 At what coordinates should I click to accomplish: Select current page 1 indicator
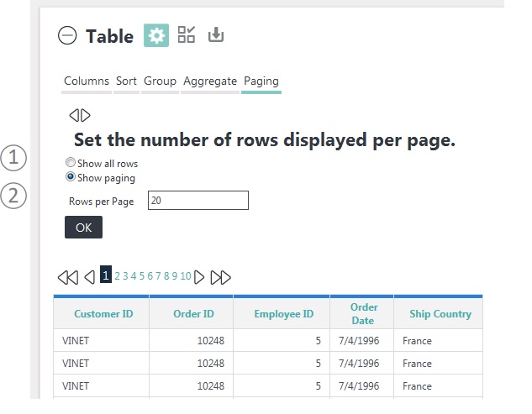(x=106, y=275)
